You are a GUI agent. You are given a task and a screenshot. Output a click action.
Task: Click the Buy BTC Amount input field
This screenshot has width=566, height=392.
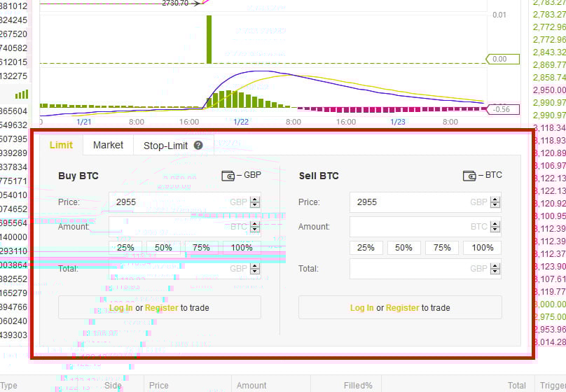pos(185,227)
